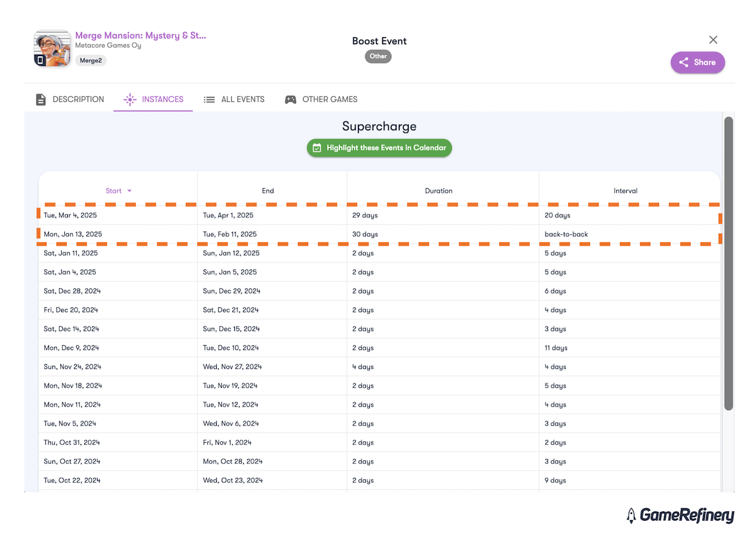Click the GameRefinery rocket logo
The width and height of the screenshot is (756, 539).
(631, 516)
